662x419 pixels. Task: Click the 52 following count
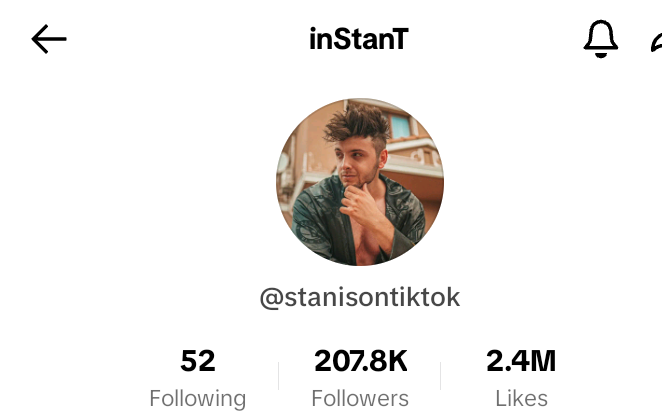[198, 361]
